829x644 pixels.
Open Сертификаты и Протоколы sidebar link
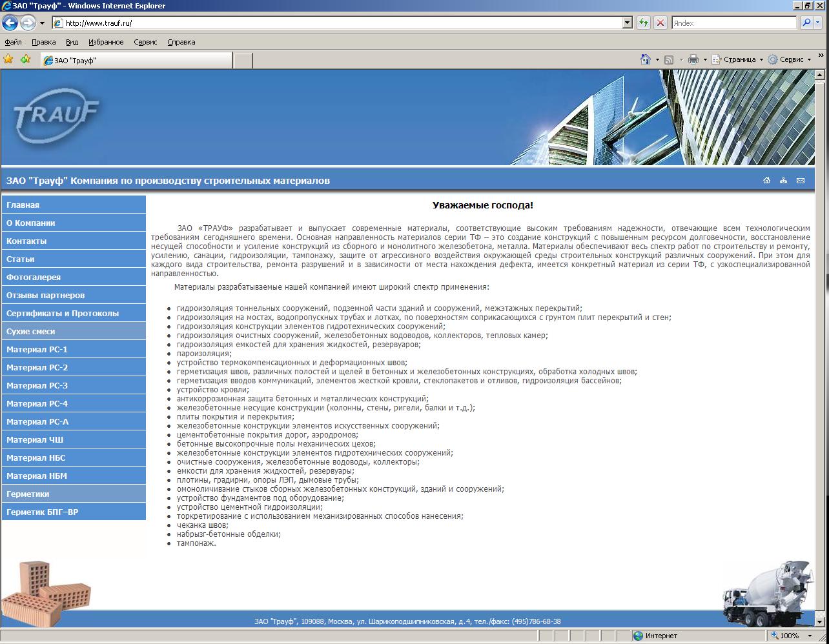click(74, 313)
